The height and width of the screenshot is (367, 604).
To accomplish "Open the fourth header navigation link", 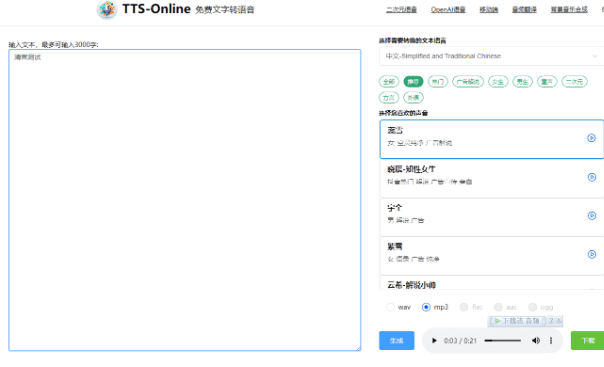I will point(524,10).
